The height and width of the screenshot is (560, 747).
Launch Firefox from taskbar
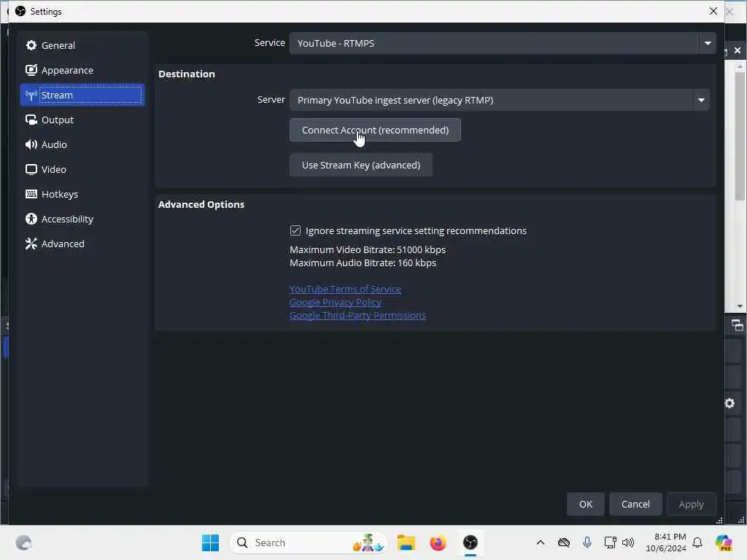[438, 542]
